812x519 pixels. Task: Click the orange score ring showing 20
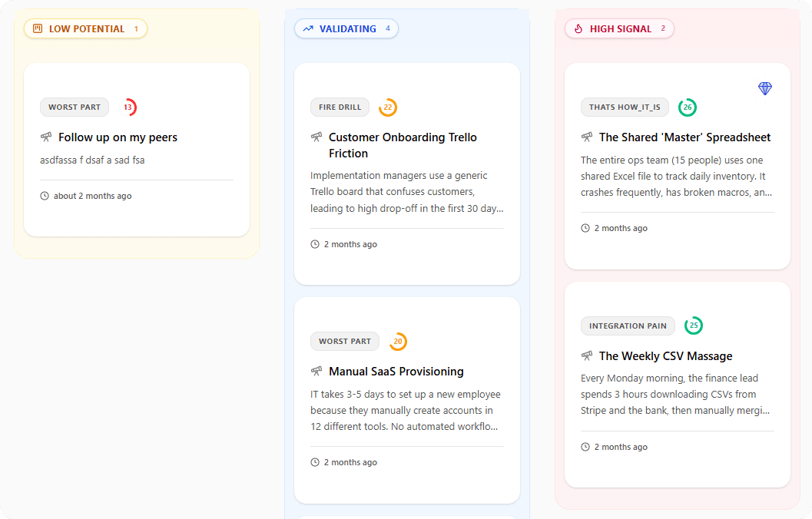point(398,341)
